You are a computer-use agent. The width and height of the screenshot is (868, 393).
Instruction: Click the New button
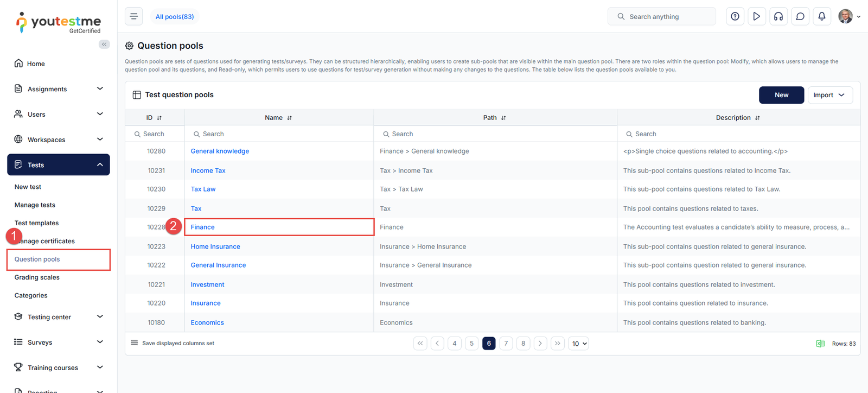[781, 95]
